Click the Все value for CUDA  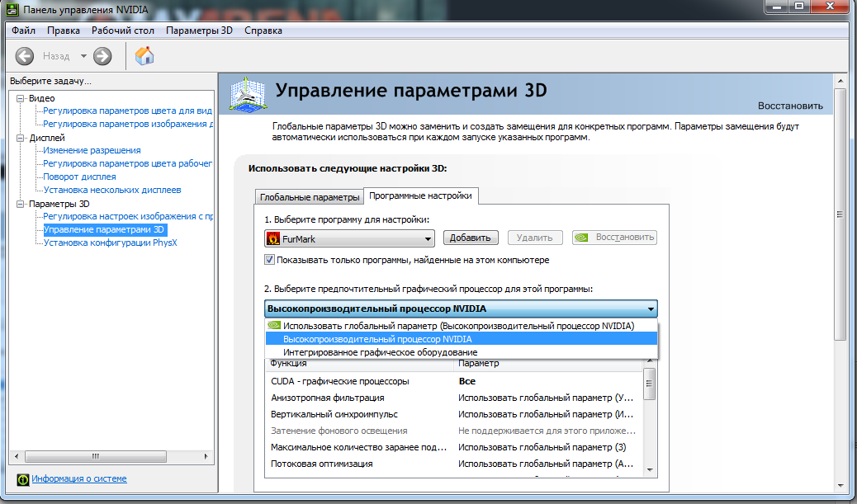(x=467, y=381)
